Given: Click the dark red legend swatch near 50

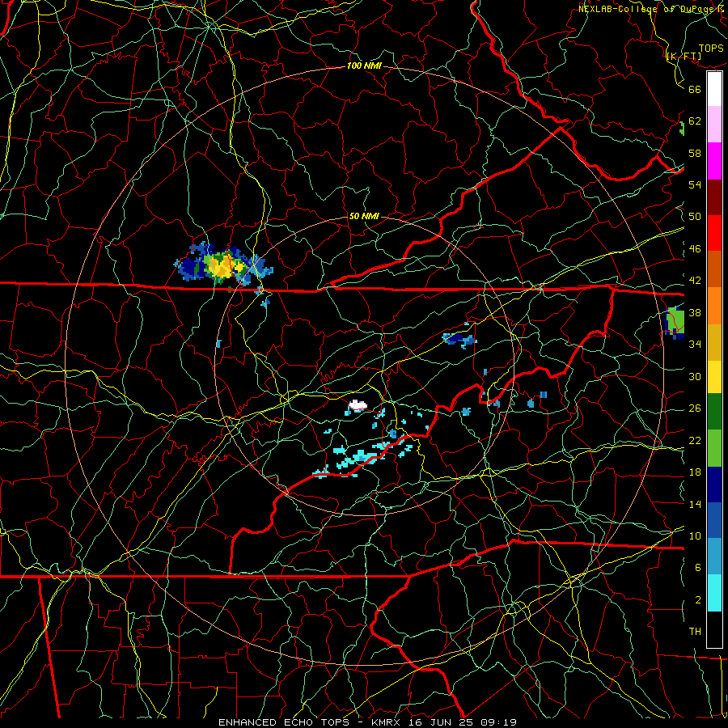Looking at the screenshot, I should tap(714, 197).
